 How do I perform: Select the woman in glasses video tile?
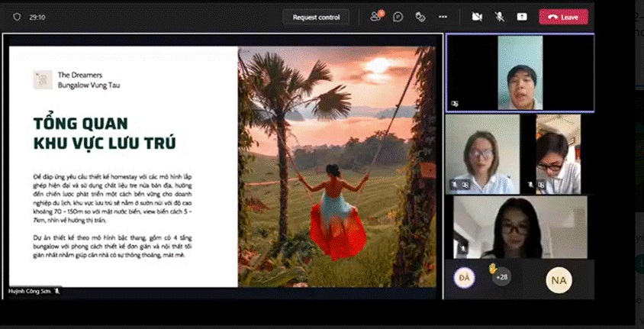point(482,154)
